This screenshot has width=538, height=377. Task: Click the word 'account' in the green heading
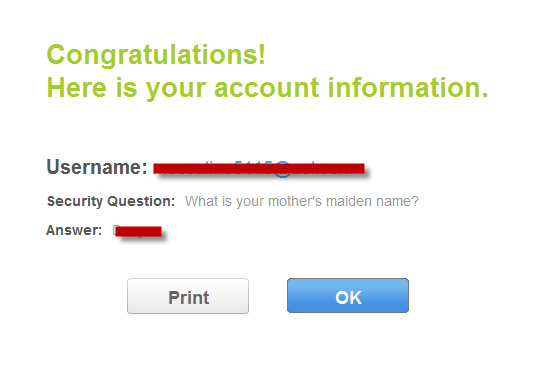267,88
